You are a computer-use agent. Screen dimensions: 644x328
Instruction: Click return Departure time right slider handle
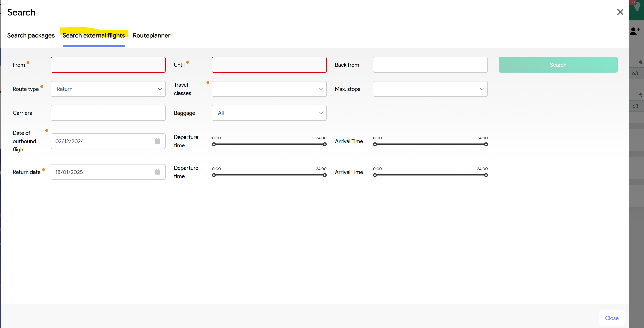click(325, 175)
